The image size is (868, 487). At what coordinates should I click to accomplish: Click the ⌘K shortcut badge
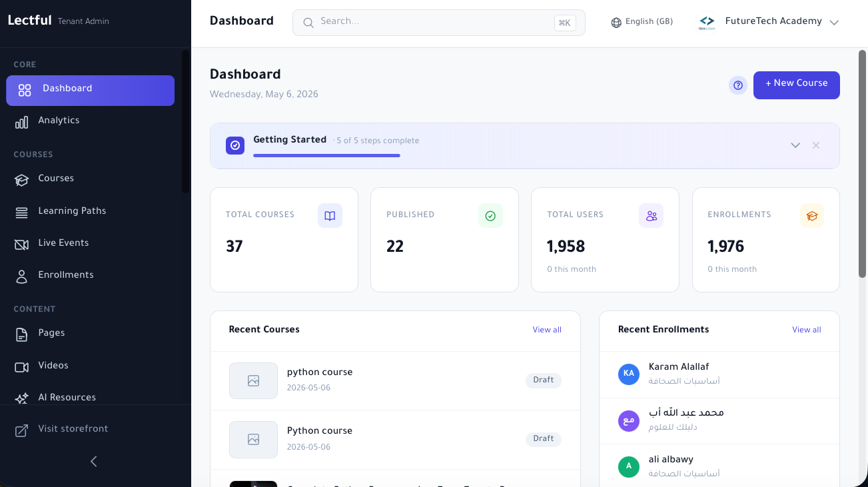[x=565, y=23]
